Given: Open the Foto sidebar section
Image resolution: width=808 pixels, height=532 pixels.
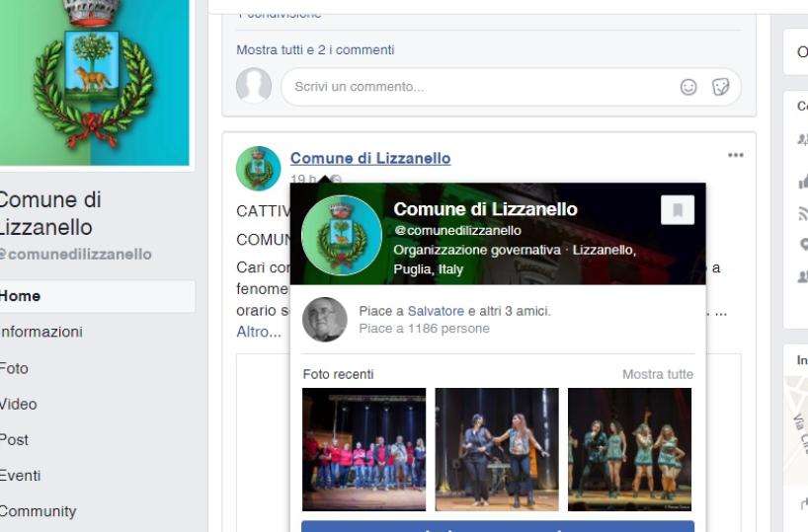Looking at the screenshot, I should point(14,368).
